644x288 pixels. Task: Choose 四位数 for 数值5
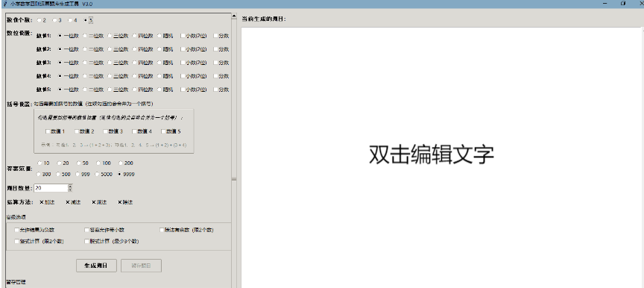point(134,90)
